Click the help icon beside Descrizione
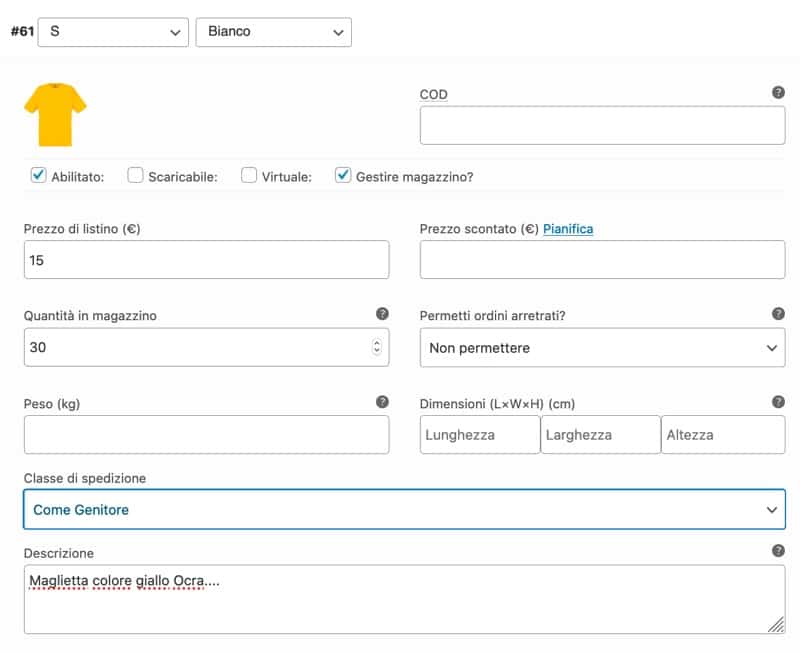The width and height of the screenshot is (800, 653). (778, 551)
